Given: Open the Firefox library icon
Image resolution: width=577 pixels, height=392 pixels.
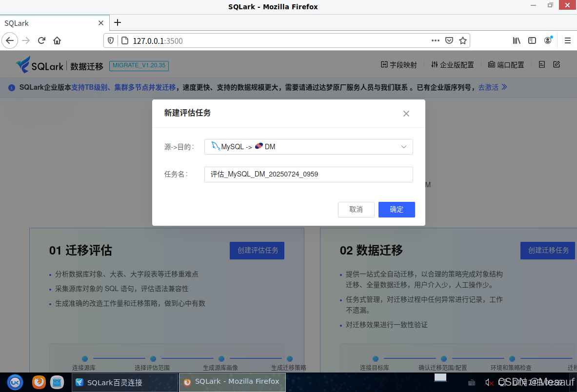Looking at the screenshot, I should coord(517,40).
